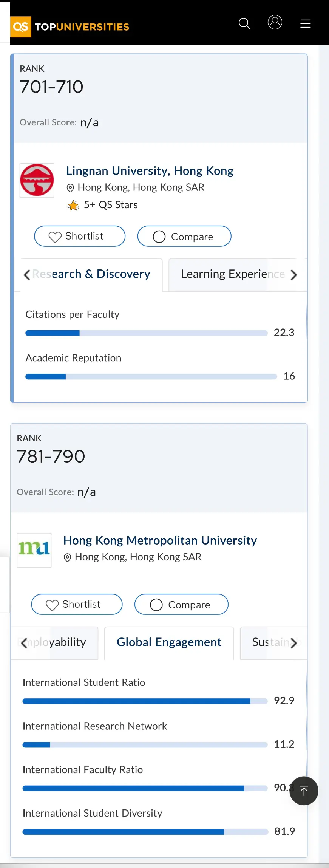Show next tabs with Metropolitan's right chevron
The width and height of the screenshot is (329, 868).
point(293,643)
